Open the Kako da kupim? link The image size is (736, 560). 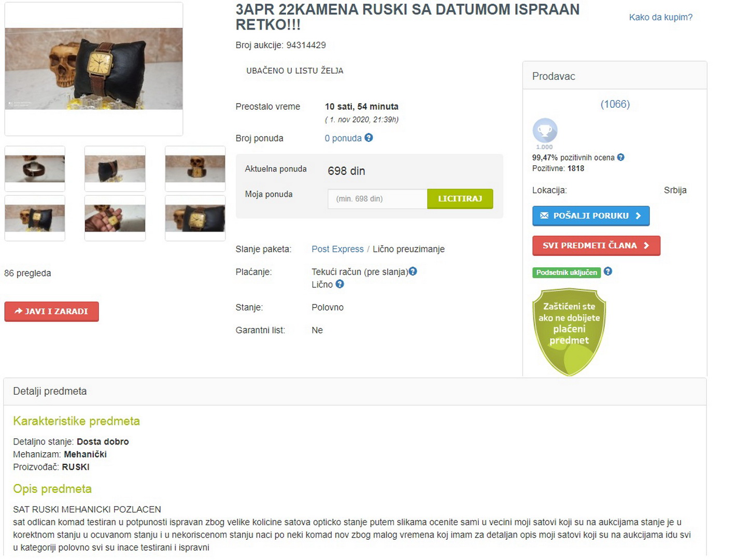click(660, 17)
